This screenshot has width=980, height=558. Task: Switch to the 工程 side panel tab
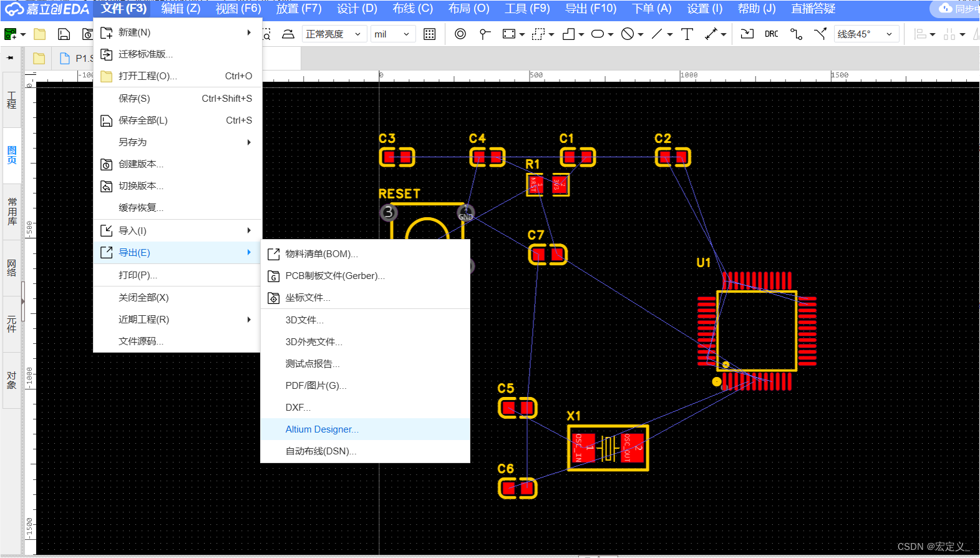click(11, 100)
